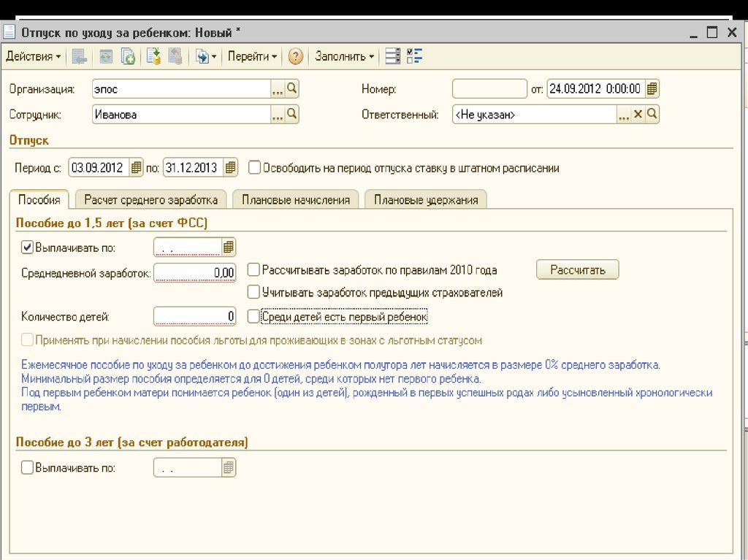The height and width of the screenshot is (560, 748).
Task: Enable Освободить ставку в штатном расписании checkbox
Action: point(254,167)
